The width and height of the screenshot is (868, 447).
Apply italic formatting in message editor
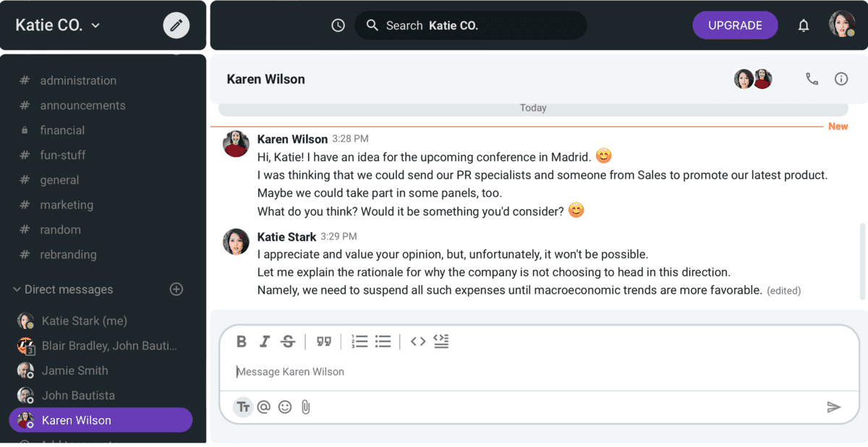pyautogui.click(x=265, y=341)
